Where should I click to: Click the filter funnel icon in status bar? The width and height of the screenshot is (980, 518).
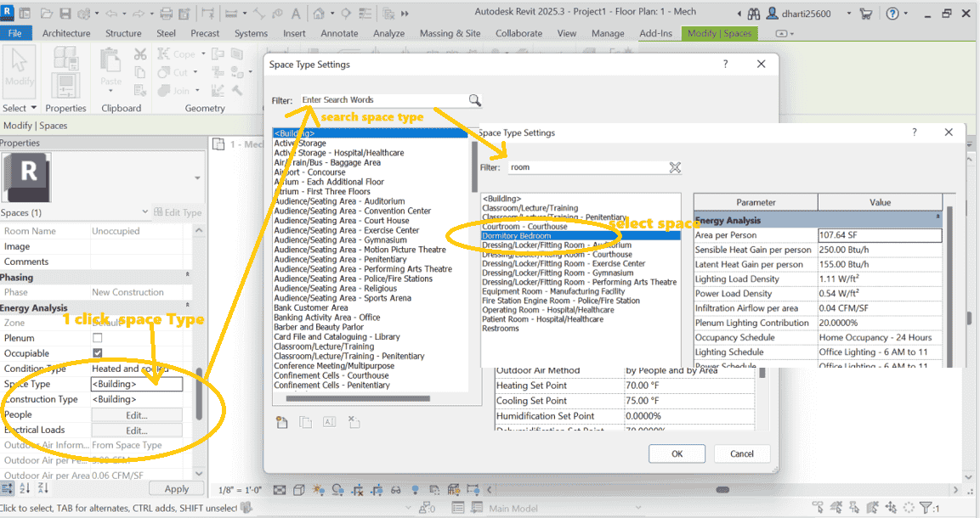[926, 508]
